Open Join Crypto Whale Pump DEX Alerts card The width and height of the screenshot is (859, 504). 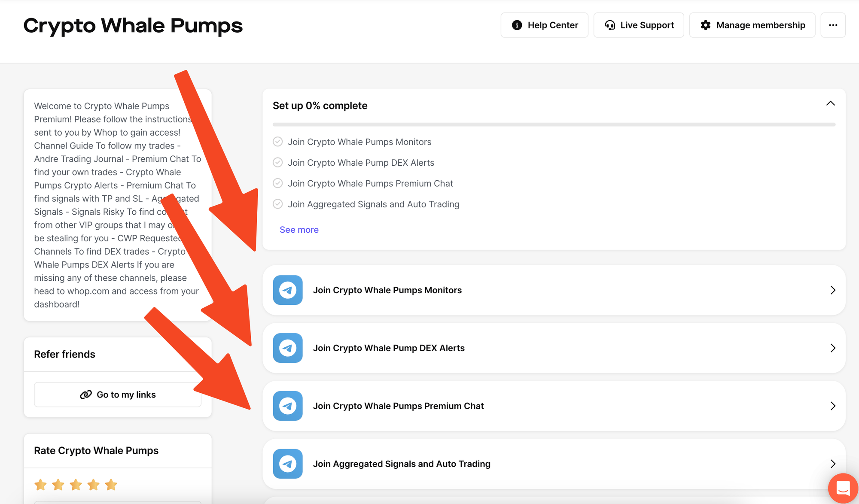(x=554, y=348)
